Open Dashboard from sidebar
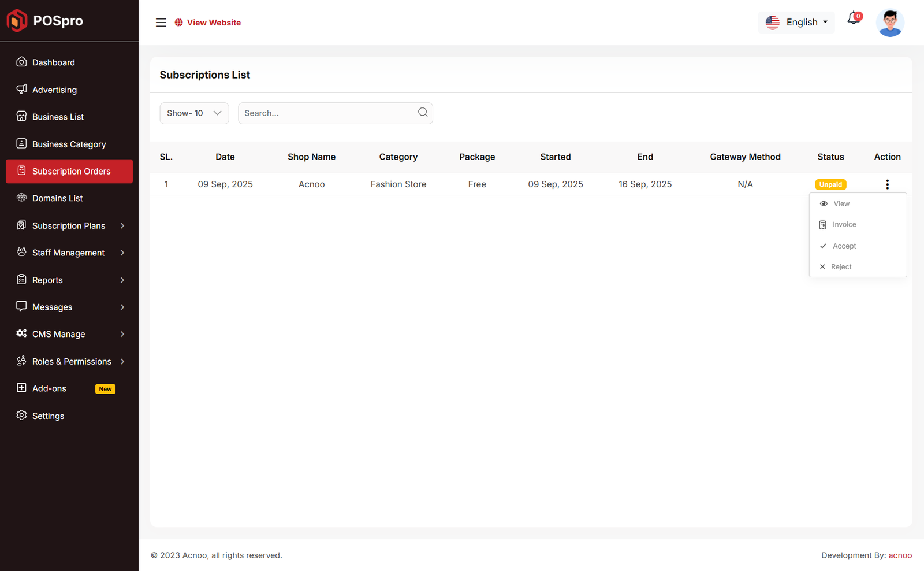924x571 pixels. tap(53, 62)
